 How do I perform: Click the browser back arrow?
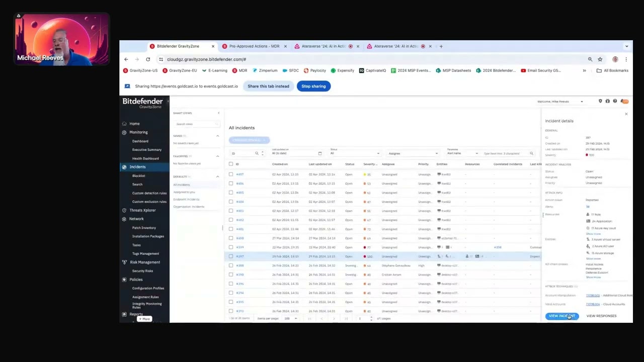coord(126,59)
